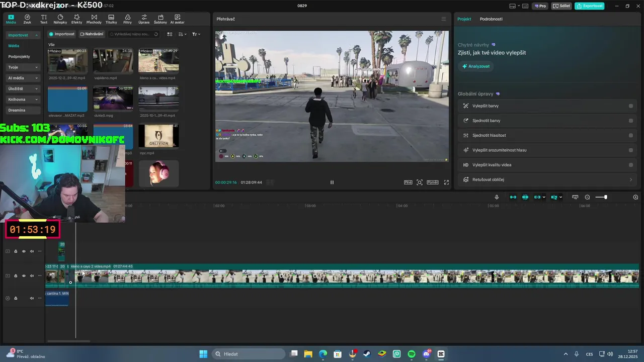Click the timeline zoom slider handle
644x362 pixels.
click(605, 197)
